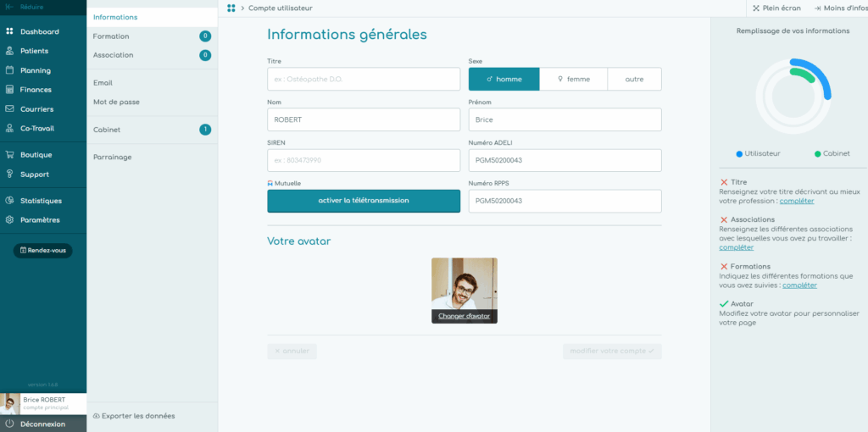
Task: Collapse sidebar with Réduire arrow
Action: tap(9, 7)
